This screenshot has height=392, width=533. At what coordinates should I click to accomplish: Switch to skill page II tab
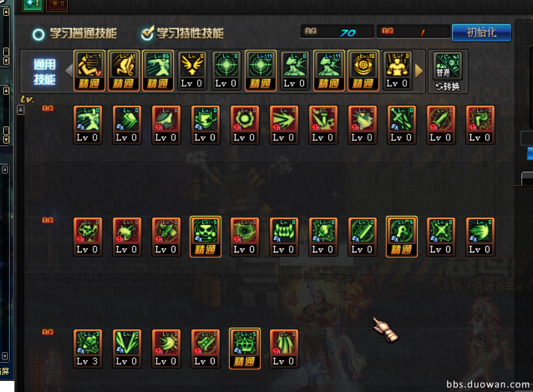point(57,5)
